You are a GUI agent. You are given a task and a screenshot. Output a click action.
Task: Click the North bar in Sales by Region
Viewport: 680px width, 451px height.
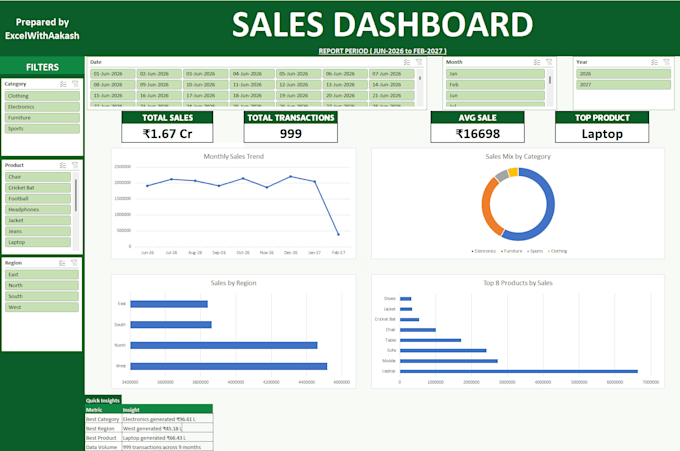224,346
